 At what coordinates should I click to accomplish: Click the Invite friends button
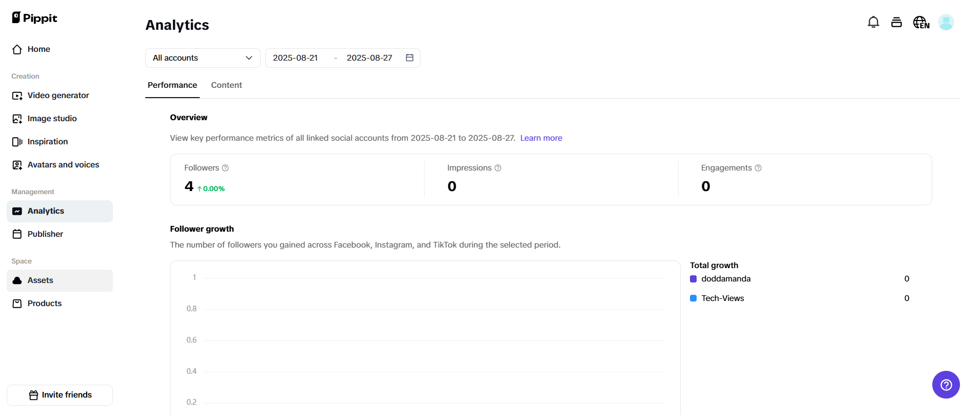tap(60, 395)
